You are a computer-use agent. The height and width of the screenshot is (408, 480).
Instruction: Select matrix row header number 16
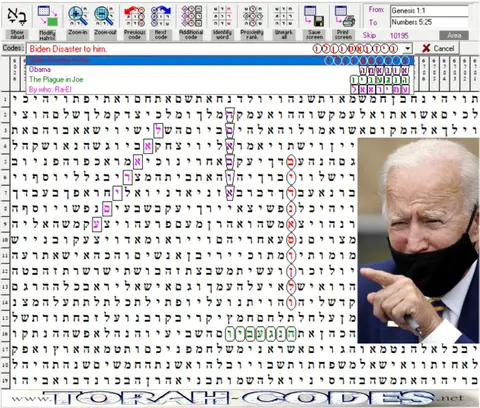5,333
